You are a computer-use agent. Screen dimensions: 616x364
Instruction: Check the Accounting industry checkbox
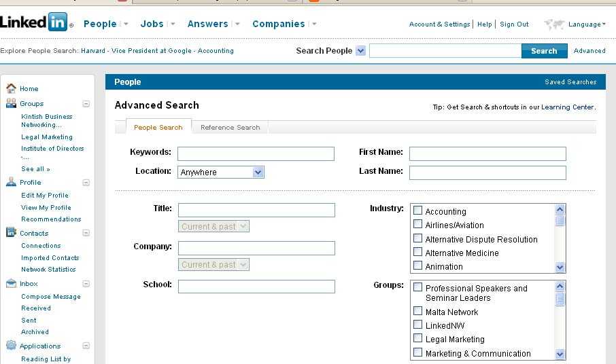pyautogui.click(x=417, y=211)
